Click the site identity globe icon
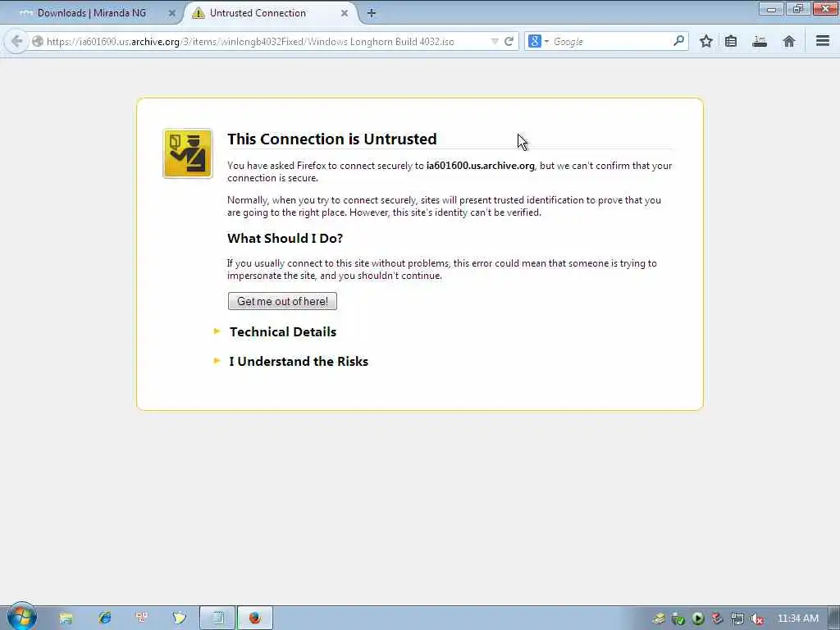840x630 pixels. (x=38, y=41)
